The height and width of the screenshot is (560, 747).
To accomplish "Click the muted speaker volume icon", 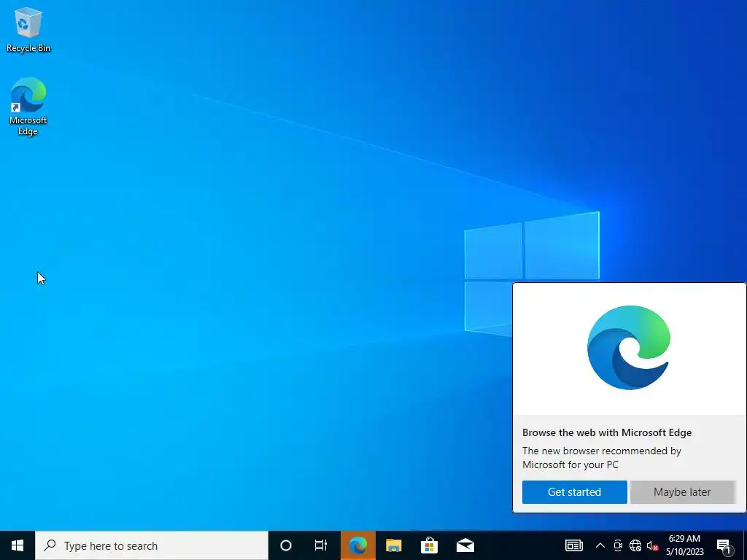I will tap(652, 545).
